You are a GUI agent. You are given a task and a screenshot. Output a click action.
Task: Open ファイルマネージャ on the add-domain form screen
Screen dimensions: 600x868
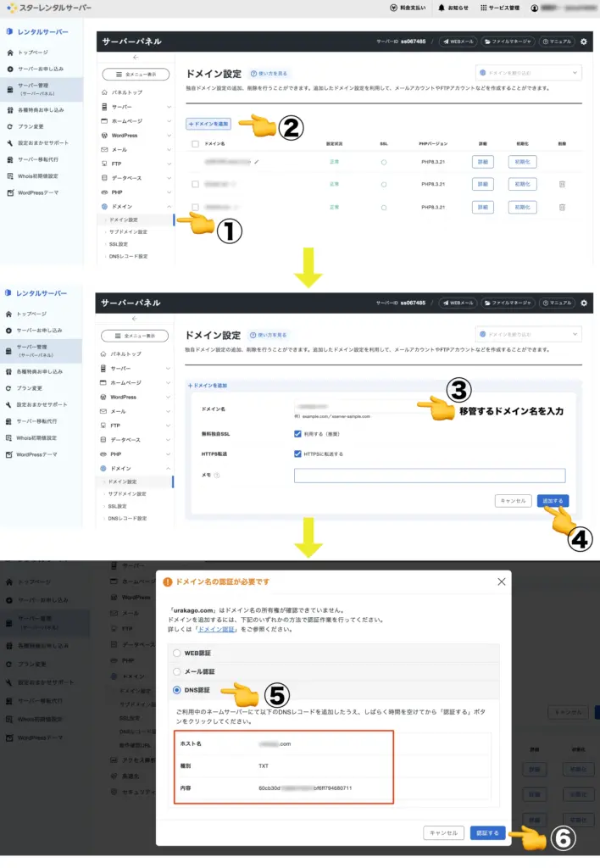508,303
